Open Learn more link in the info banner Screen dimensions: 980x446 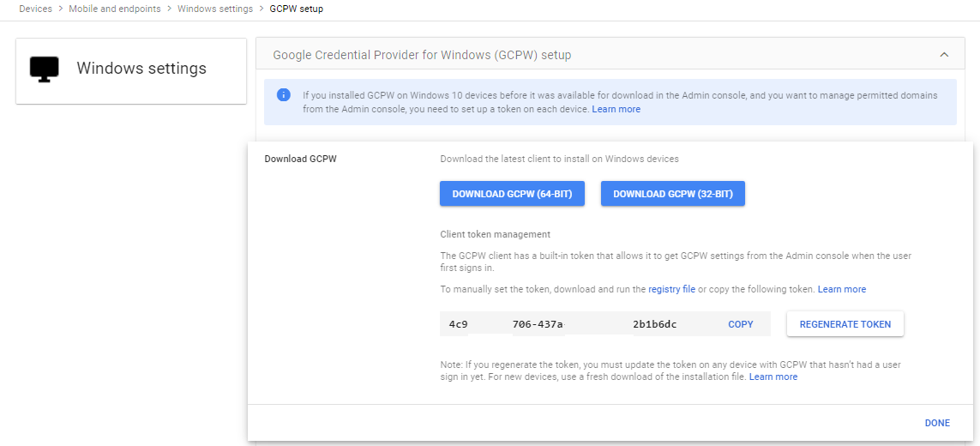click(x=616, y=109)
